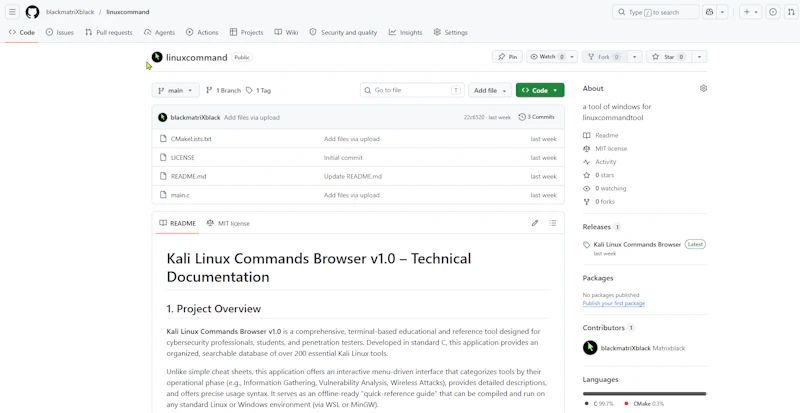This screenshot has width=800, height=413.
Task: Open the Wiki tab
Action: [286, 32]
